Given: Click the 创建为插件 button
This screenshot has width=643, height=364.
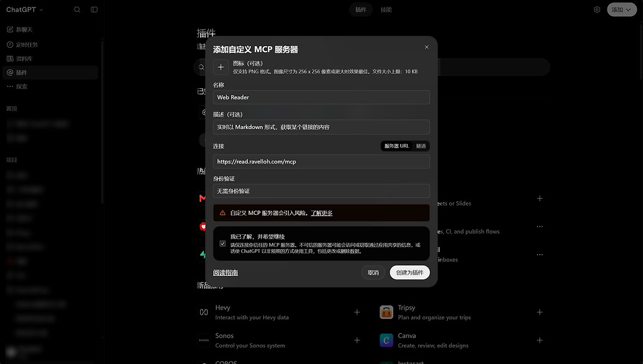Looking at the screenshot, I should (x=409, y=273).
